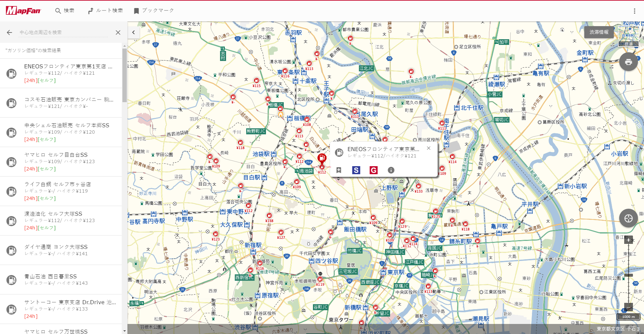Image resolution: width=644 pixels, height=334 pixels.
Task: Click gas station icon beside 中央シェル entry
Action: coord(11,132)
